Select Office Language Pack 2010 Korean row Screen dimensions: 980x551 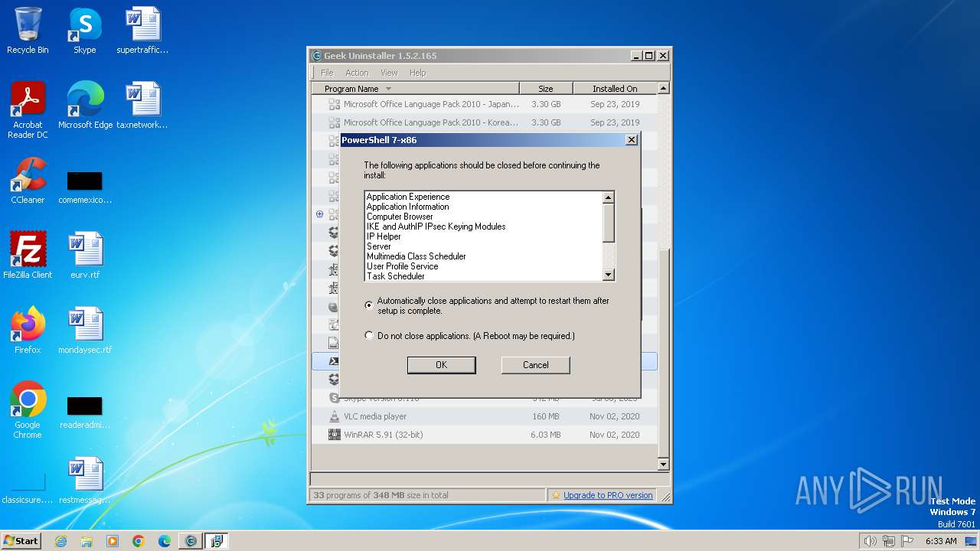[485, 122]
